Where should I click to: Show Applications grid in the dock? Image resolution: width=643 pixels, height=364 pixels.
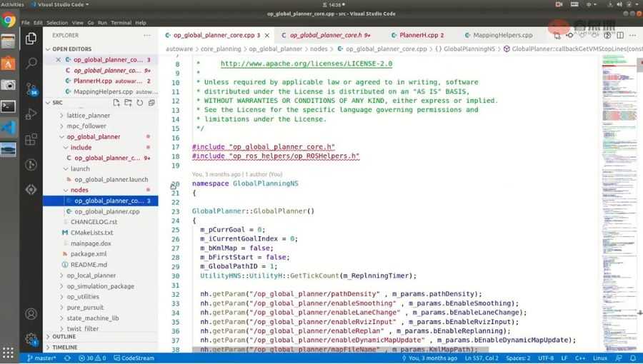coord(8,353)
